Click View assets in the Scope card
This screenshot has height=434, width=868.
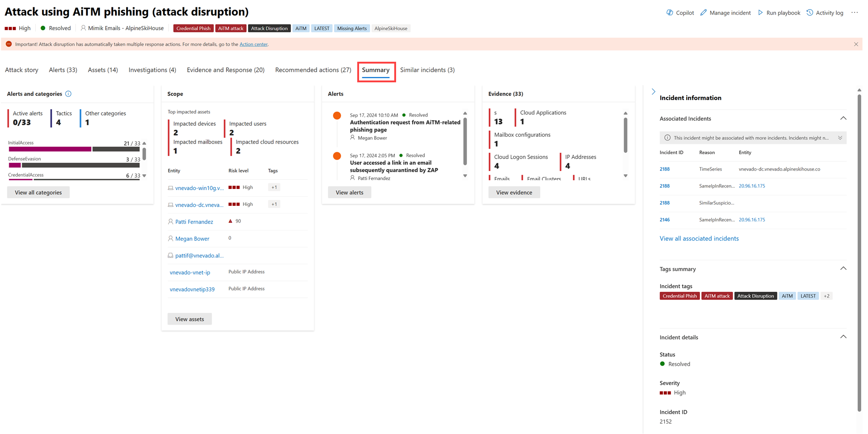coord(190,319)
